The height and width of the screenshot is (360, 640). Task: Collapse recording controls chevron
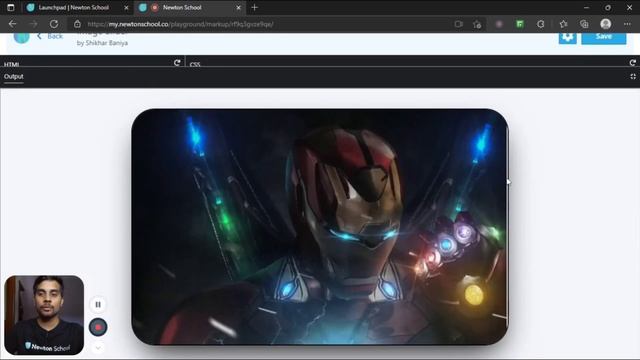coord(98,348)
